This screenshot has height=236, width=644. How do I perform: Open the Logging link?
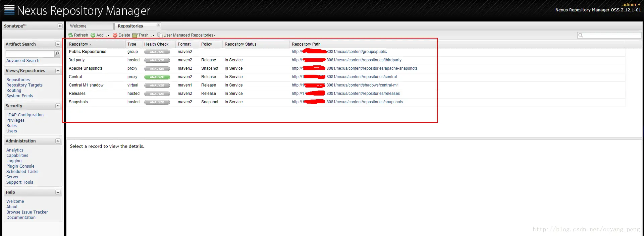14,161
